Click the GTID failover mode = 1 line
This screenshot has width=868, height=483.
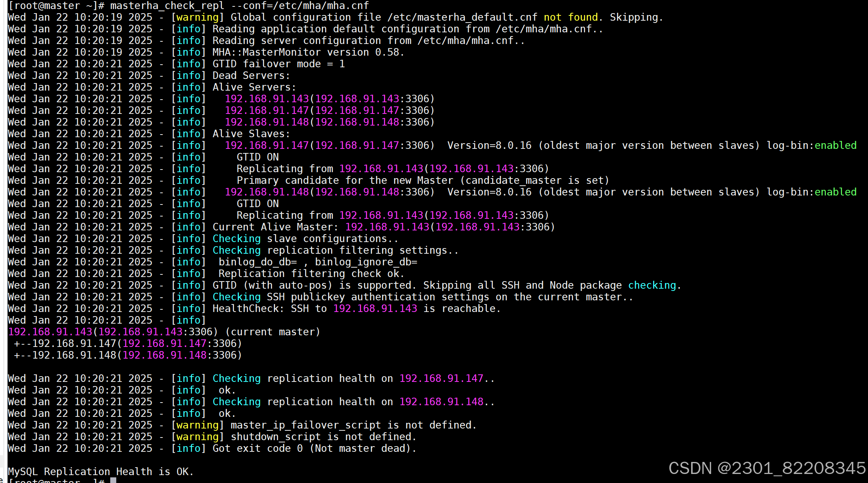tap(278, 64)
